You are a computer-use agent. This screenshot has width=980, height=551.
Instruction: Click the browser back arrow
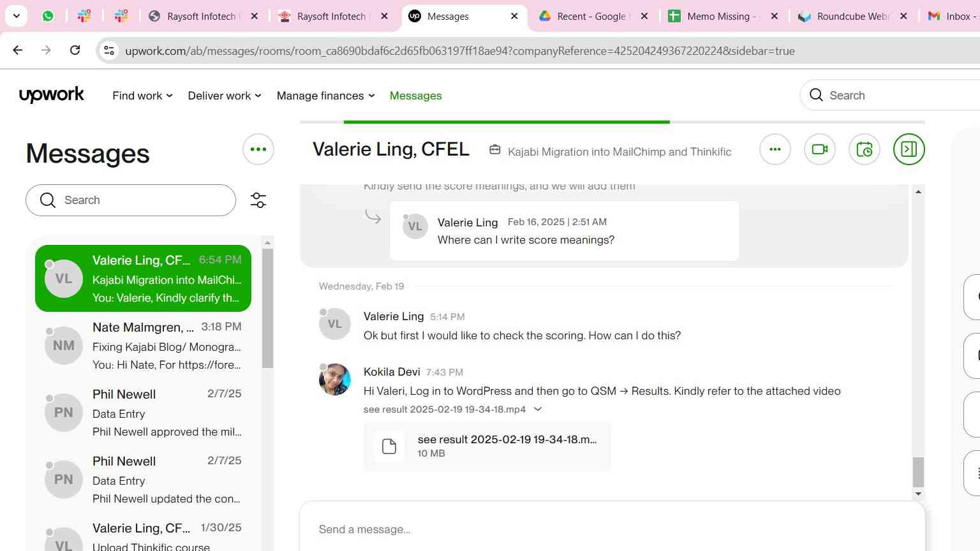18,50
